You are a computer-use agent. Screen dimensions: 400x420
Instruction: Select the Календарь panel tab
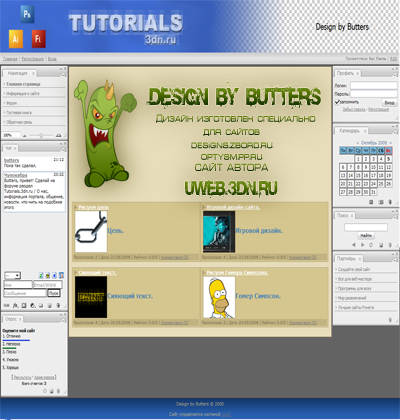coord(351,131)
